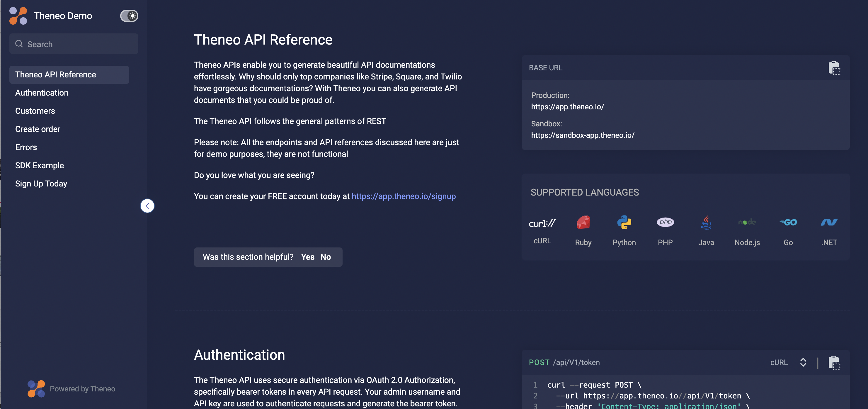Go to Customers in the sidebar
The width and height of the screenshot is (868, 409).
(35, 111)
